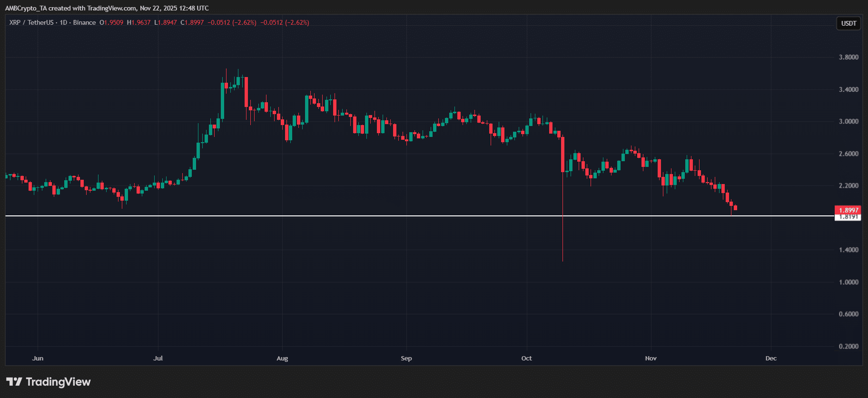868x398 pixels.
Task: Select the Oct marker on time axis
Action: (x=526, y=358)
